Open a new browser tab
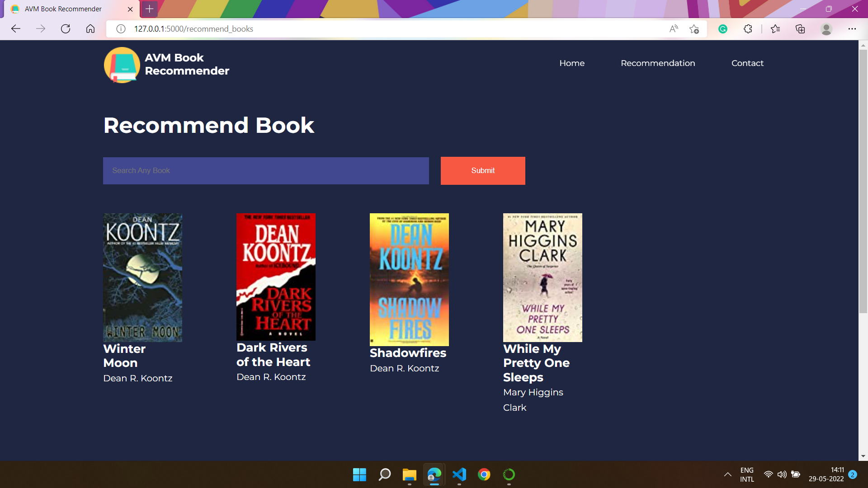This screenshot has width=868, height=488. (150, 9)
